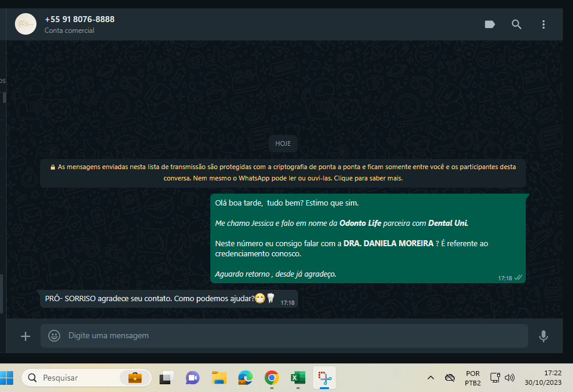
Task: Open volume control in system tray
Action: pos(510,378)
